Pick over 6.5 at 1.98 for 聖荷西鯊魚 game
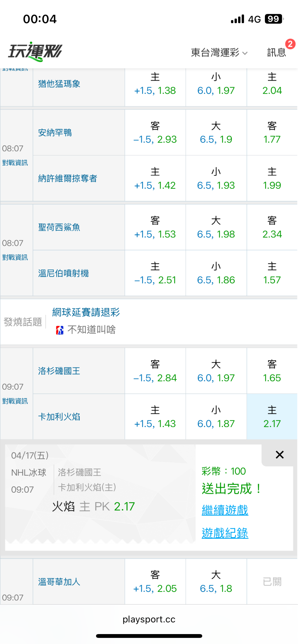298x644 pixels. [x=216, y=227]
